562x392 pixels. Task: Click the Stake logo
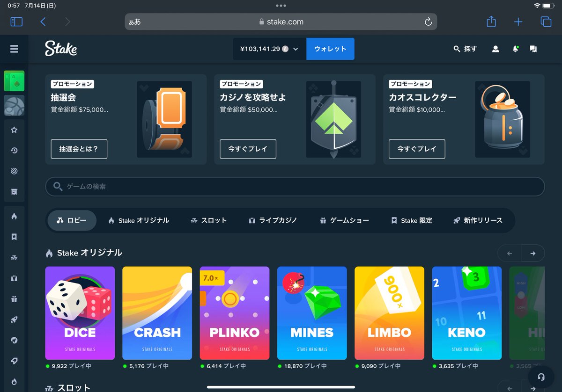pos(61,49)
